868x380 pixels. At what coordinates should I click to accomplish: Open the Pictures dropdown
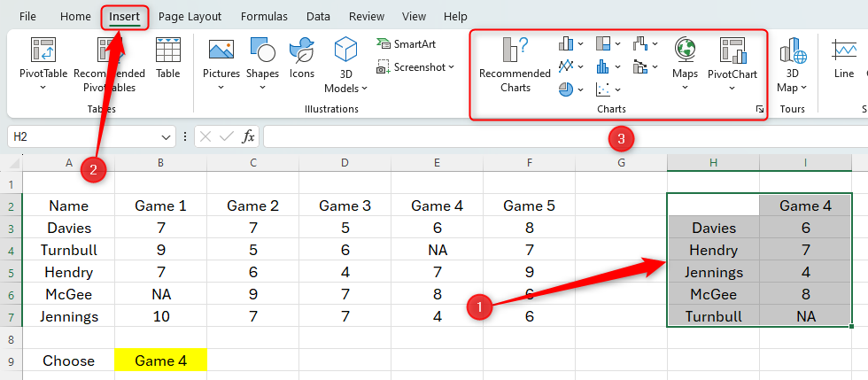pos(221,88)
